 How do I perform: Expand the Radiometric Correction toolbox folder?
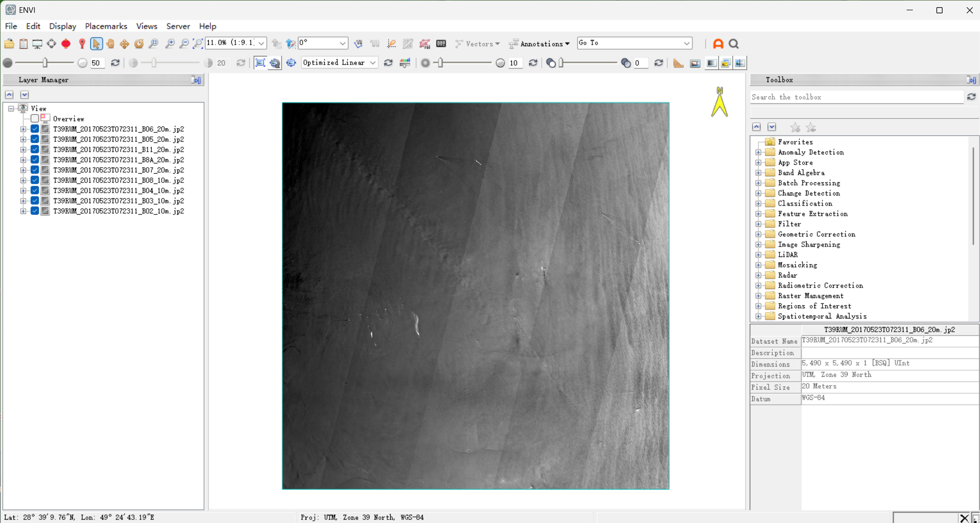click(x=758, y=286)
